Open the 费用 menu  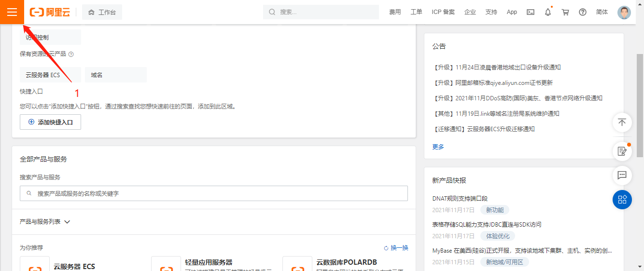coord(395,12)
